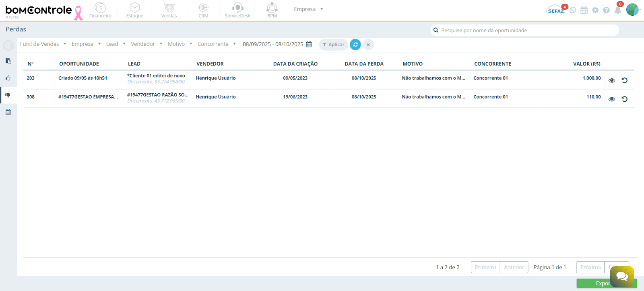Open the top Empresa selector dropdown
This screenshot has width=644, height=291.
308,9
